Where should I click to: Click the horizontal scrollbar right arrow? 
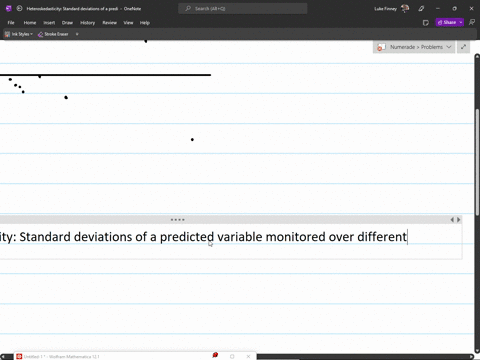(471, 356)
